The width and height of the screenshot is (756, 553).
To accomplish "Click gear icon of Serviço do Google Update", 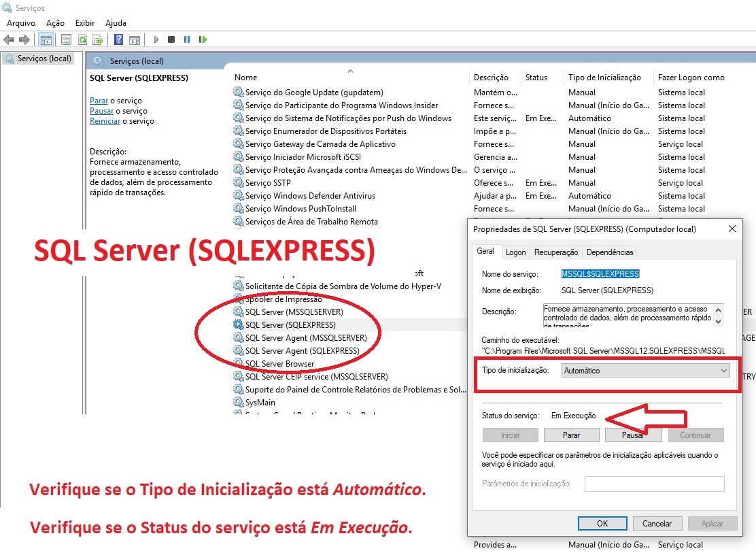I will point(238,92).
